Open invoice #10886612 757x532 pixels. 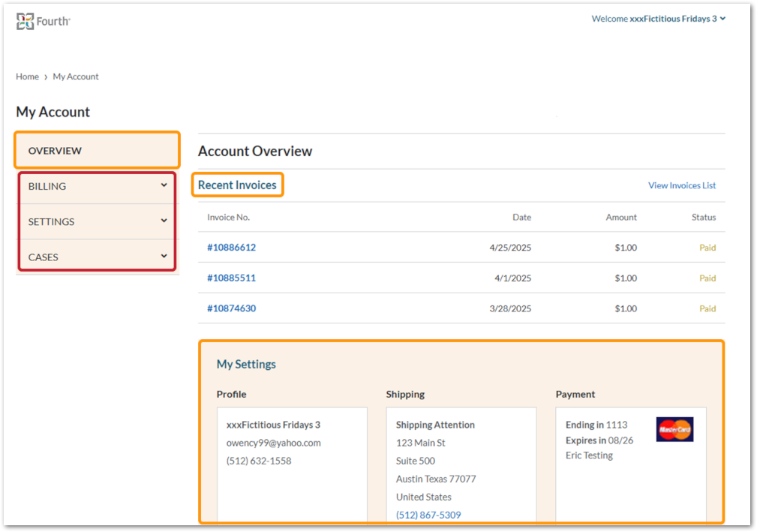(x=231, y=248)
